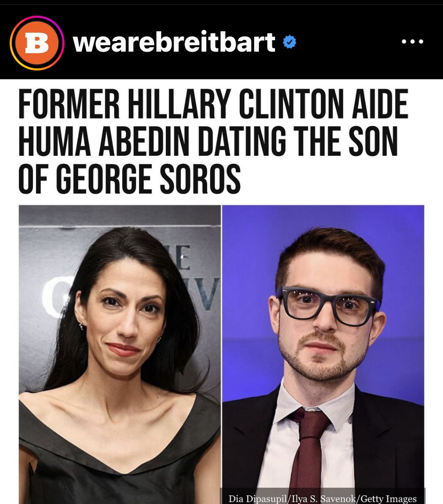Tap the 'IV' letters behind the woman
The width and height of the screenshot is (443, 504).
click(204, 293)
